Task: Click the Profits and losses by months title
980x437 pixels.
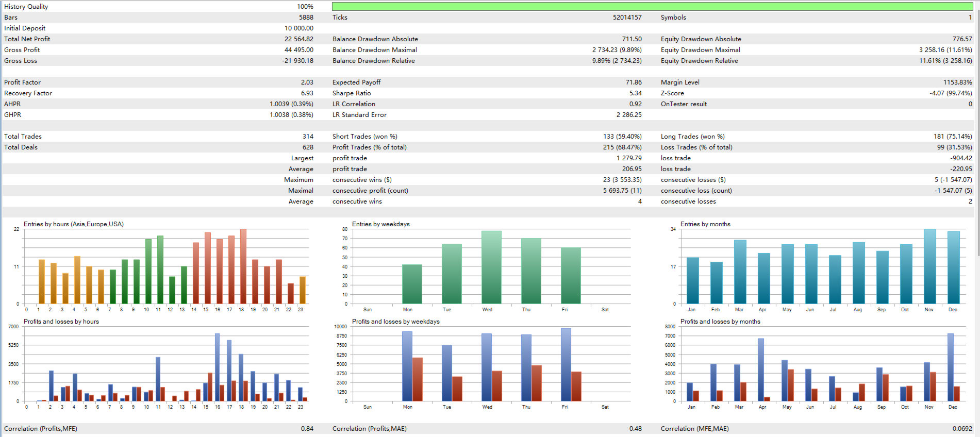Action: point(720,322)
